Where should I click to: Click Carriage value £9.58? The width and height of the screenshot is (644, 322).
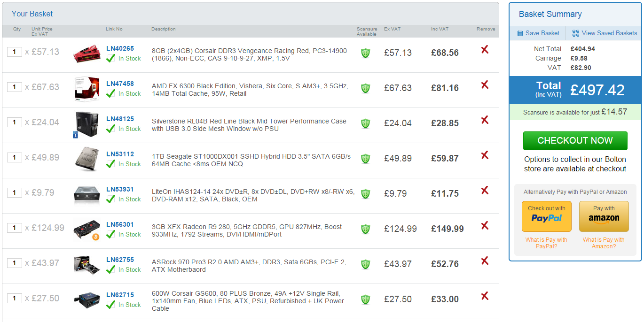[579, 58]
